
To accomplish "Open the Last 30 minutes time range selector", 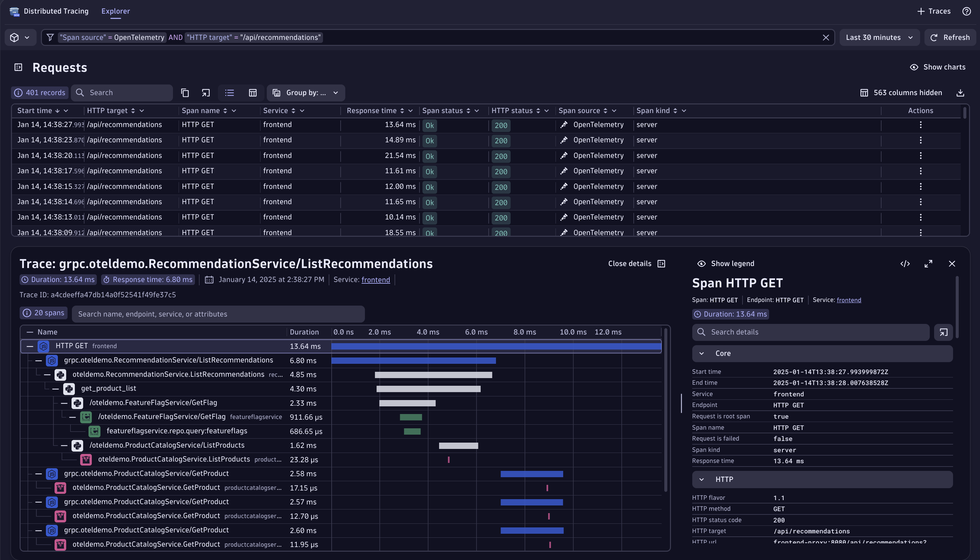I will point(880,37).
